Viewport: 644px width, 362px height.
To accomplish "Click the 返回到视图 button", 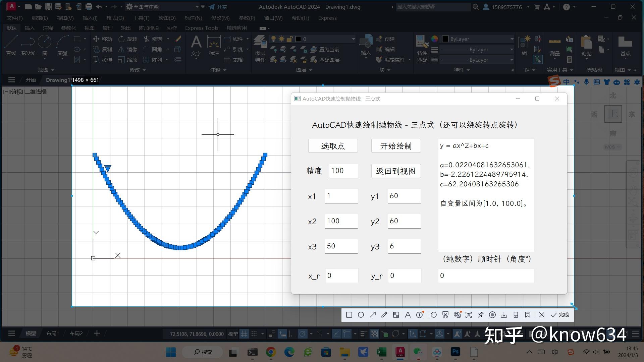I will point(396,171).
